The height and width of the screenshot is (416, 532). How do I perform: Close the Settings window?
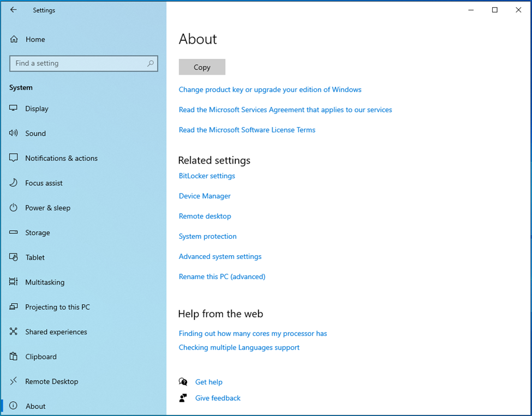pos(518,10)
